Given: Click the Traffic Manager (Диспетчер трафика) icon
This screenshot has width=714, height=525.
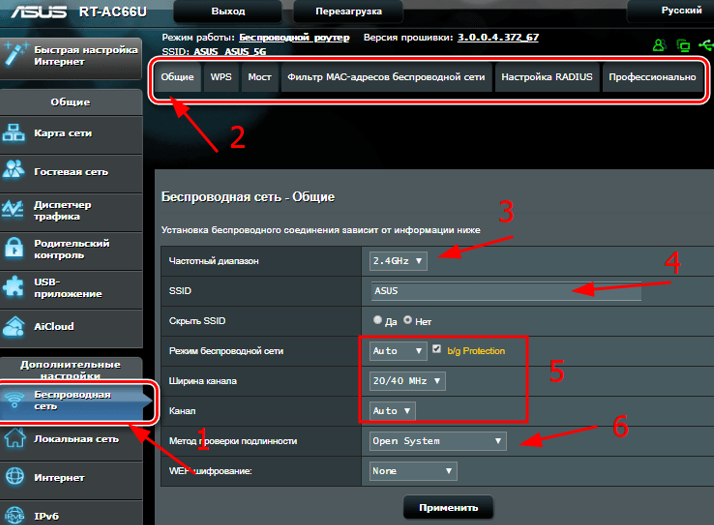Looking at the screenshot, I should click(x=13, y=209).
